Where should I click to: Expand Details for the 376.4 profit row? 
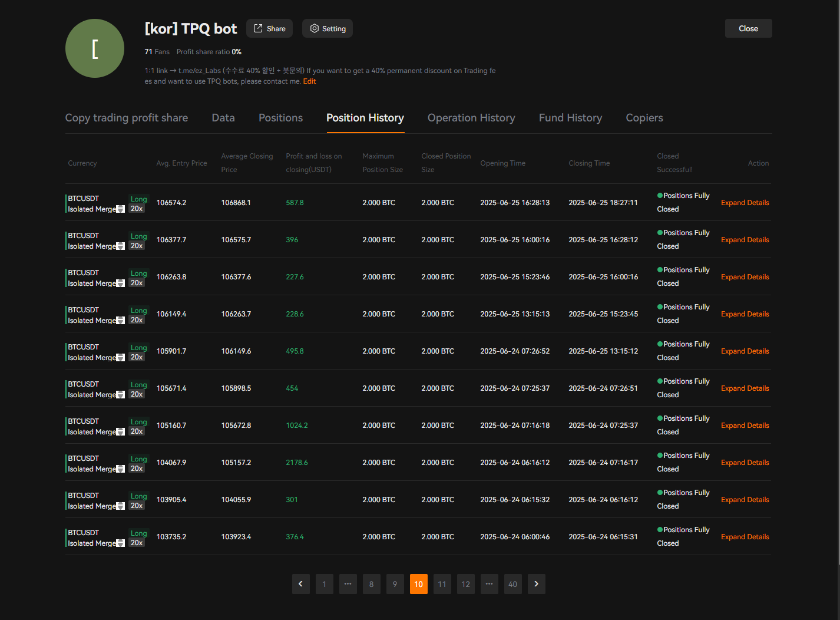[745, 537]
